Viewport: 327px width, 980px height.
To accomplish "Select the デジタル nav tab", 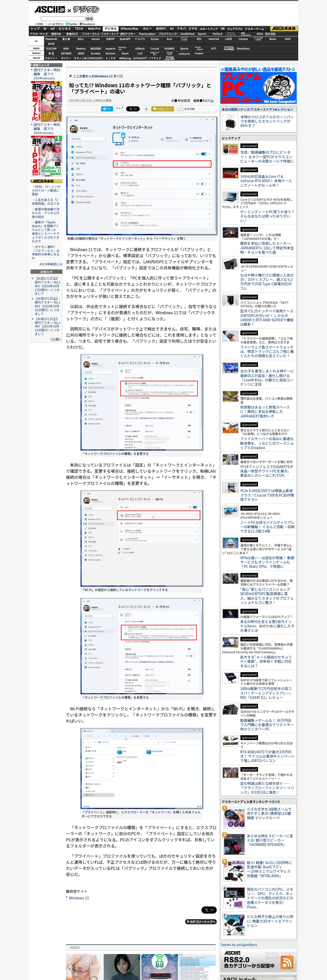I will (x=111, y=28).
